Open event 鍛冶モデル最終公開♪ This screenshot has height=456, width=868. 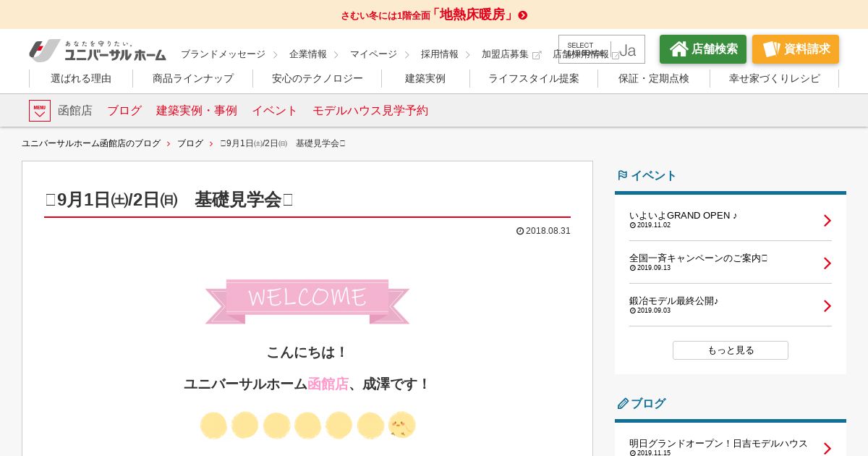674,300
